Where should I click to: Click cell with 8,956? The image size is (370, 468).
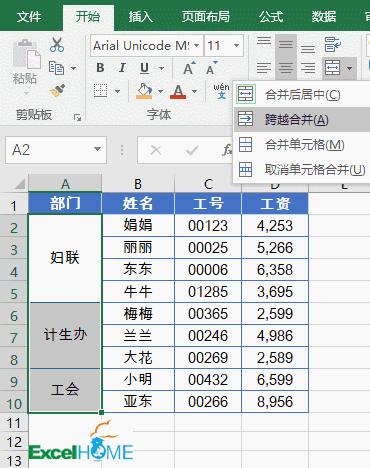click(x=275, y=401)
